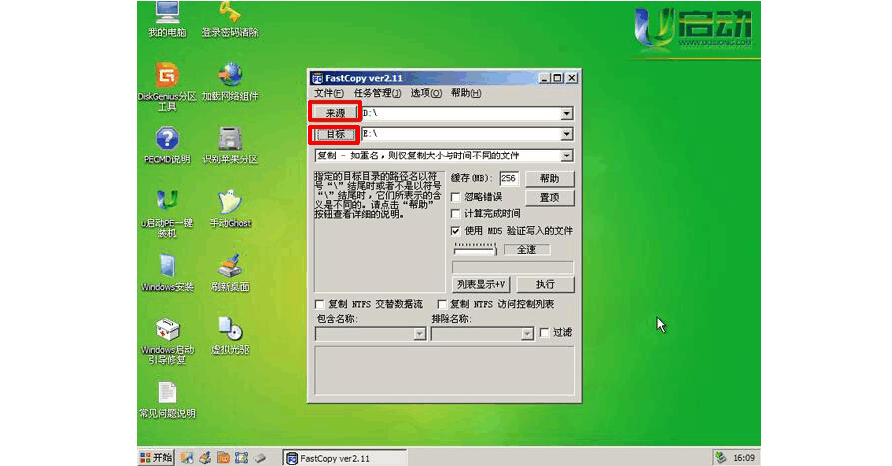Launch the Windows安装 desktop icon
Screen dimensions: 892x466
(x=167, y=266)
